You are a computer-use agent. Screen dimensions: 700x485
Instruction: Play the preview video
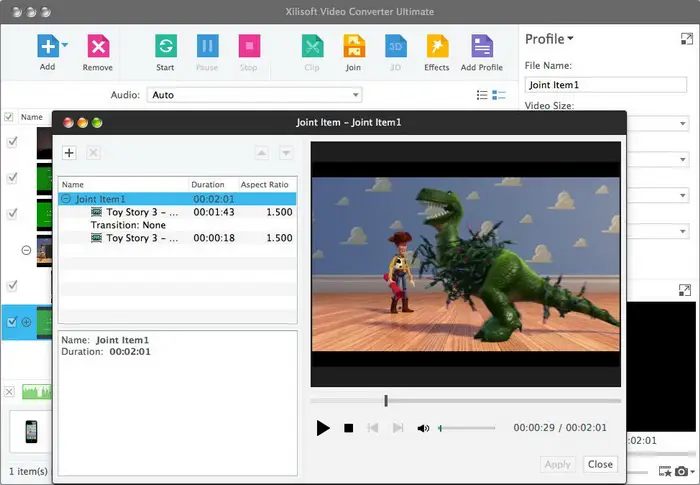(x=323, y=428)
